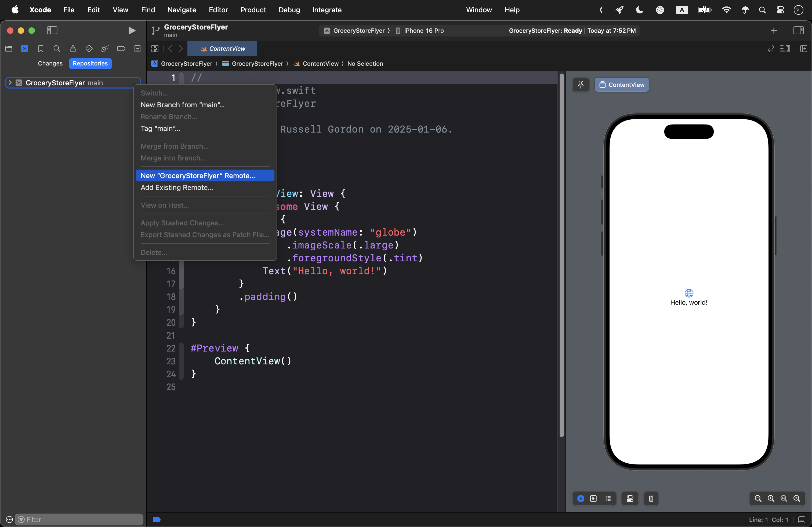Image resolution: width=812 pixels, height=527 pixels.
Task: Toggle the left navigator sidebar
Action: coord(52,31)
